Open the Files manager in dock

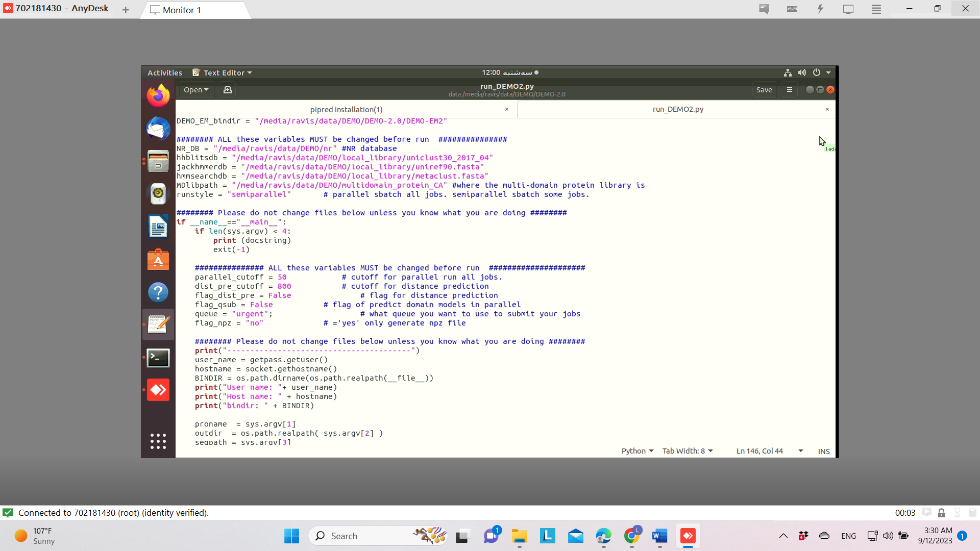pyautogui.click(x=158, y=161)
